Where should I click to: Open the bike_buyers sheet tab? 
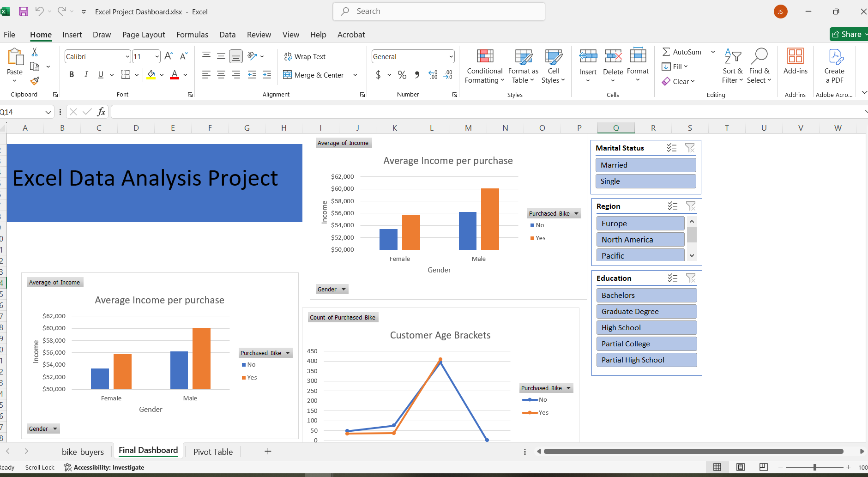(x=83, y=452)
